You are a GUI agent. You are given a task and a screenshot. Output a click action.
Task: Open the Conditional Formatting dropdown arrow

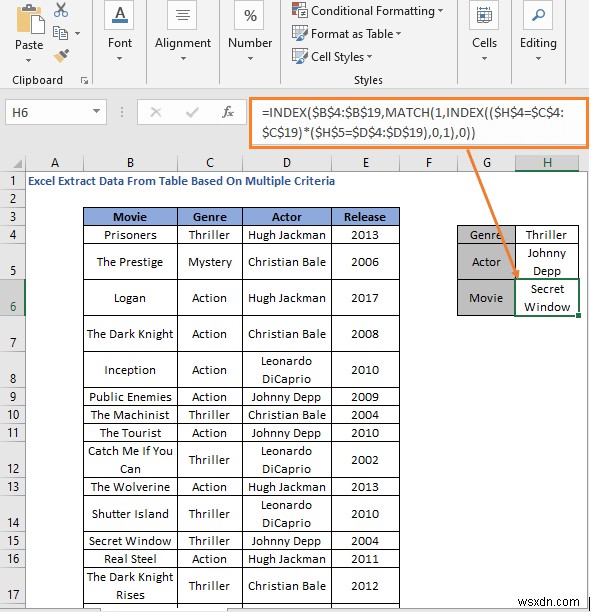pos(440,11)
